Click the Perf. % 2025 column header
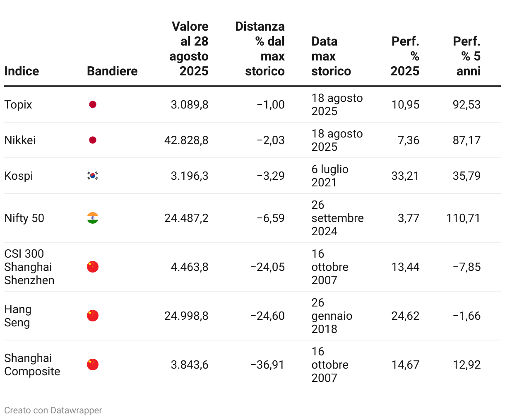 click(405, 56)
